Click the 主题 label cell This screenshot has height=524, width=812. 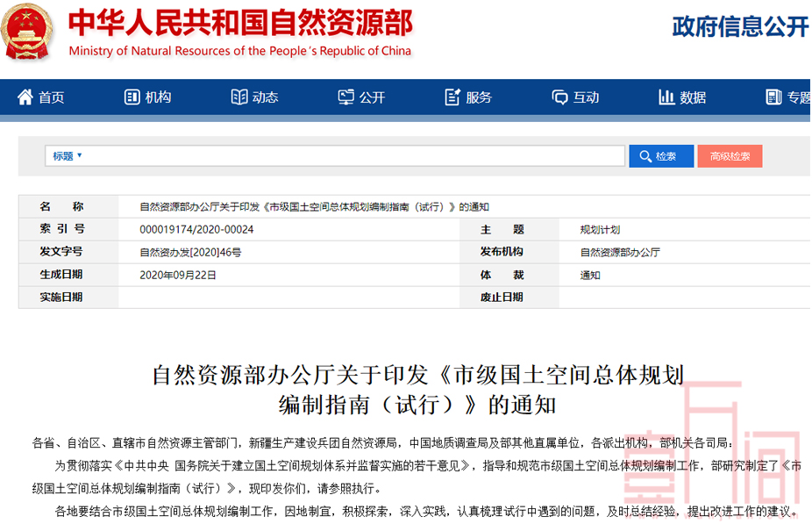[x=509, y=229]
